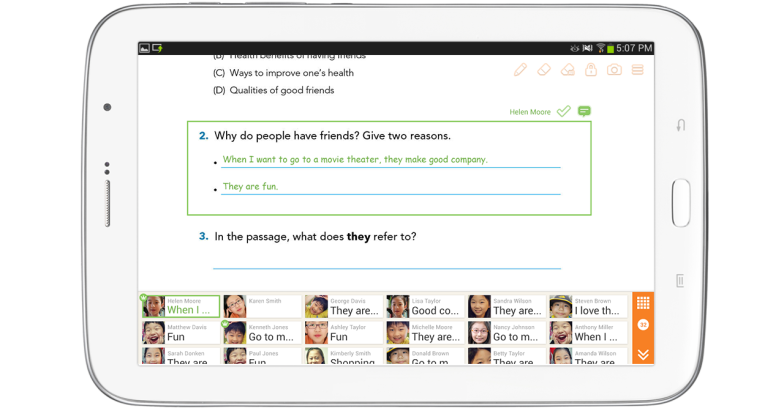The height and width of the screenshot is (411, 784).
Task: Select Steven Brown's "I love th..." answer
Action: point(588,306)
